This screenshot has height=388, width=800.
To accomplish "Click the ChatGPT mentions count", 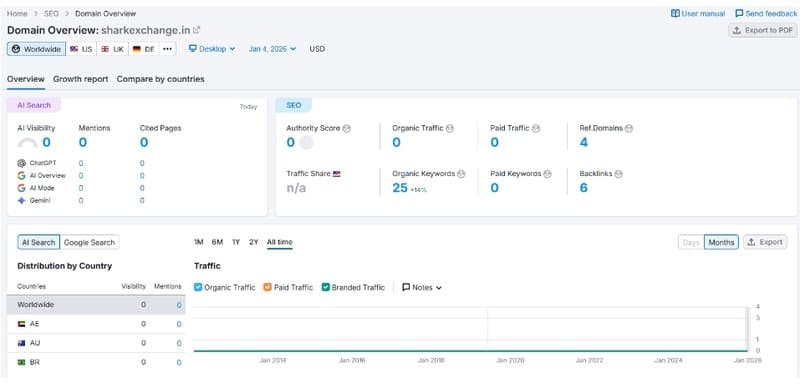I will click(81, 163).
